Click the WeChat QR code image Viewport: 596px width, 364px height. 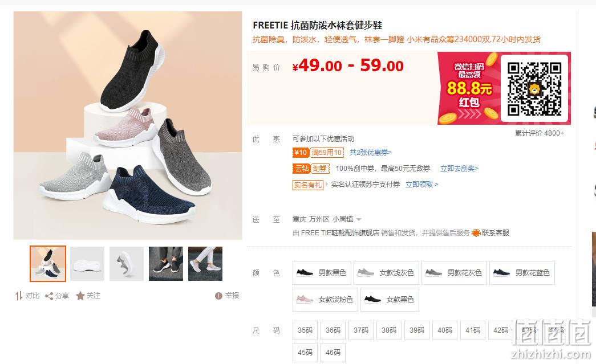click(x=534, y=89)
